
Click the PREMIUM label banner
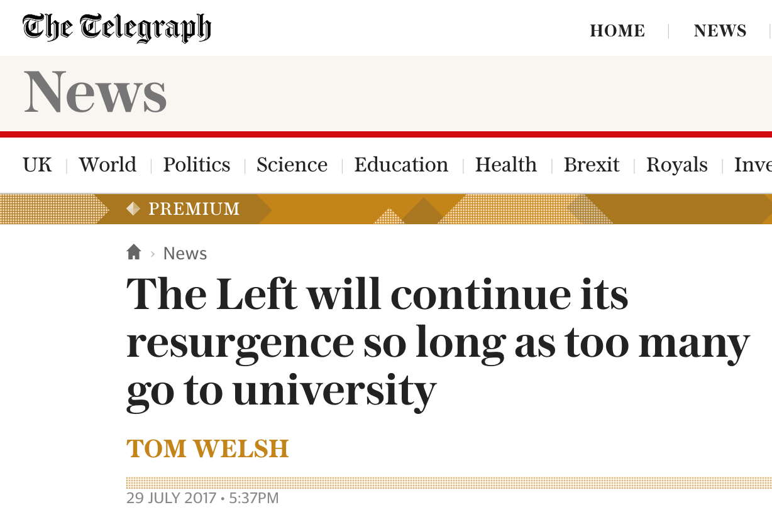(194, 209)
